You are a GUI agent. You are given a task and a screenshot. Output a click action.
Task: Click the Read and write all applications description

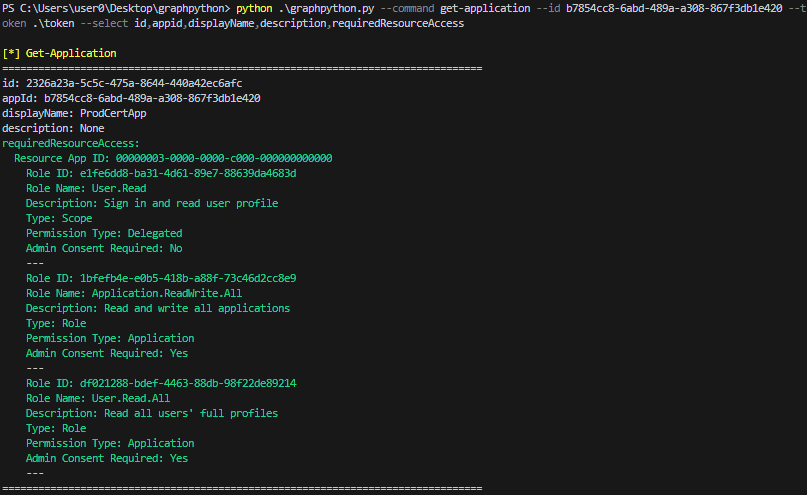tap(197, 308)
